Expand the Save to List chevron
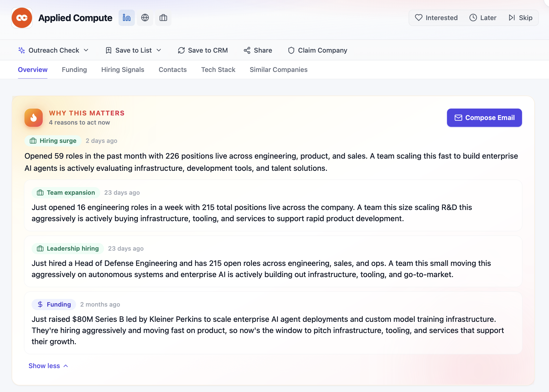Image resolution: width=549 pixels, height=392 pixels. tap(159, 50)
